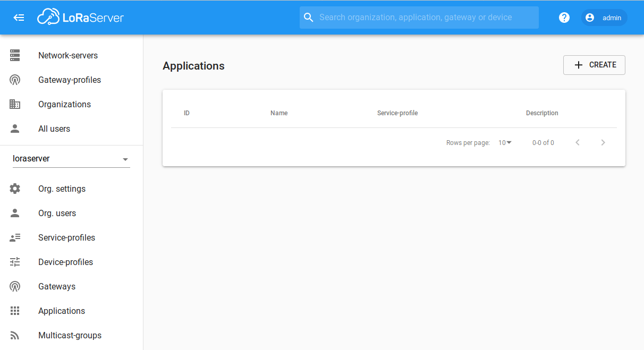
Task: Click the LoRaServer logo
Action: point(80,17)
